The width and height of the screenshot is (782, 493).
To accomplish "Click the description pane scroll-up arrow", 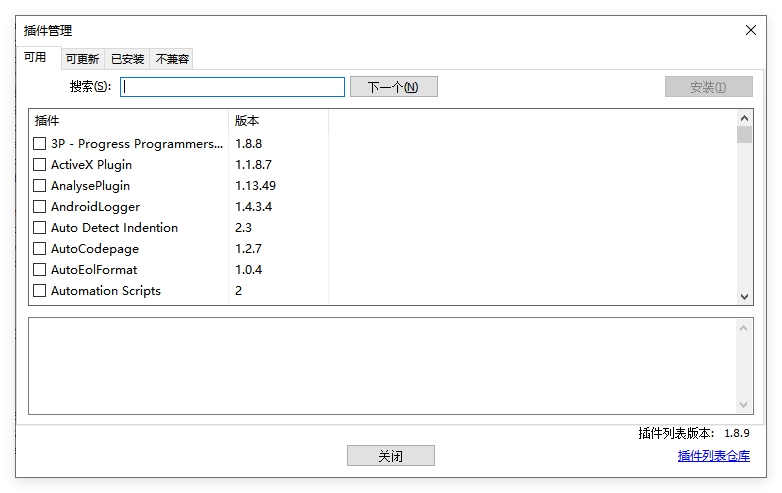I will [x=743, y=328].
